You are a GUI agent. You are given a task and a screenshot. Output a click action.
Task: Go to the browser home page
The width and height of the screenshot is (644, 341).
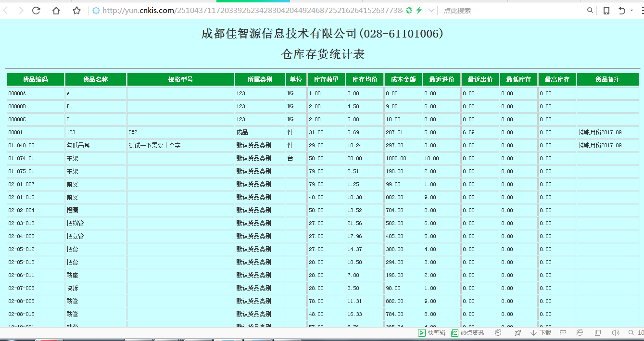(x=56, y=11)
